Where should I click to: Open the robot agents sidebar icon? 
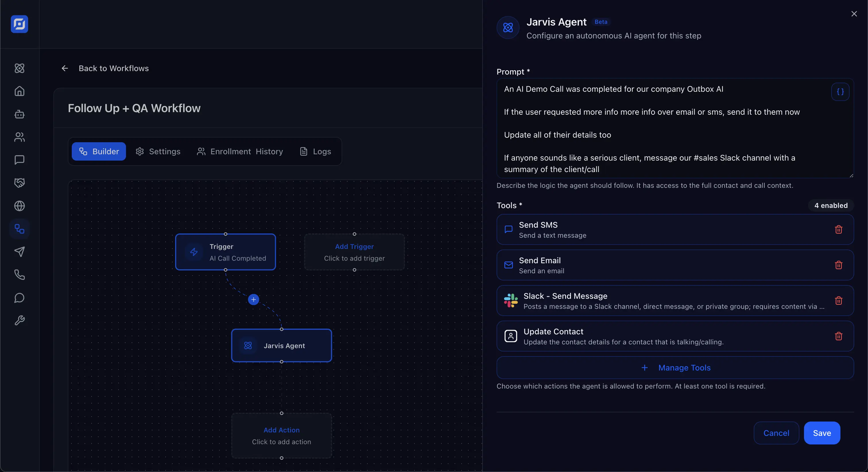point(20,114)
